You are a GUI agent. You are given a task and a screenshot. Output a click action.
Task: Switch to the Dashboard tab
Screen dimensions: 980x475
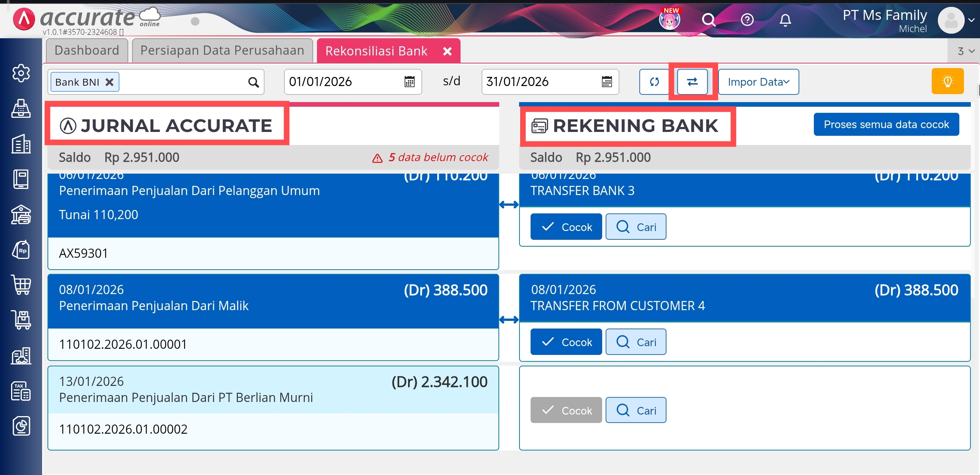pyautogui.click(x=87, y=50)
